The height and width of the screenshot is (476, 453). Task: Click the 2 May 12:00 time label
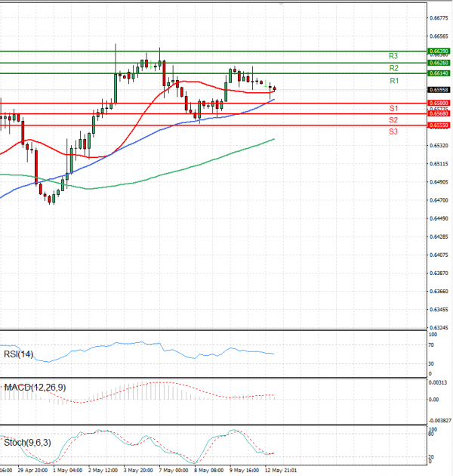pyautogui.click(x=103, y=471)
